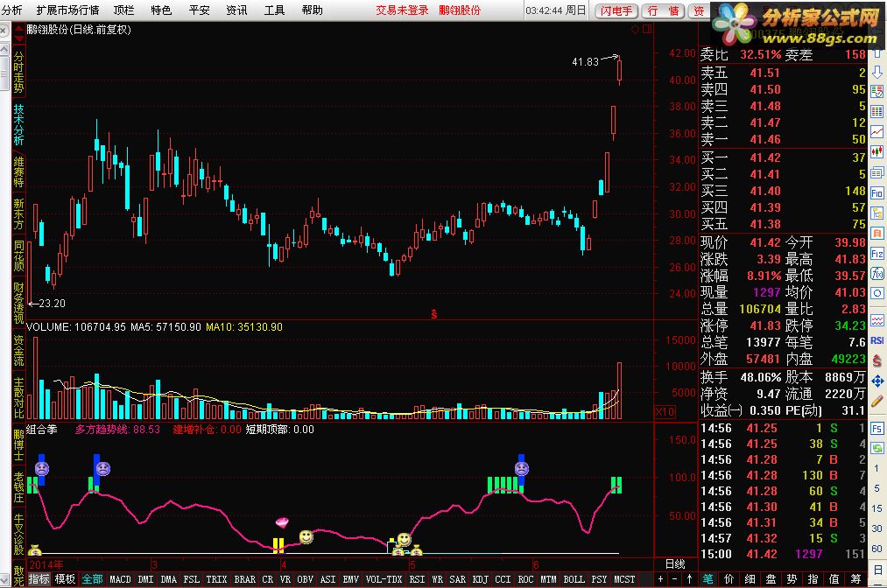Open the '工具' menu
The height and width of the screenshot is (588, 887).
[274, 10]
